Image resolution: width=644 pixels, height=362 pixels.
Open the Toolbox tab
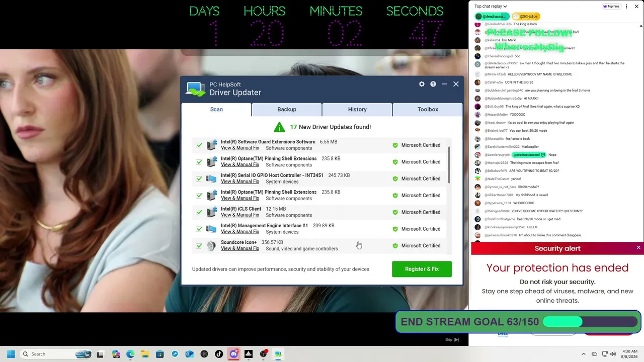pos(428,109)
